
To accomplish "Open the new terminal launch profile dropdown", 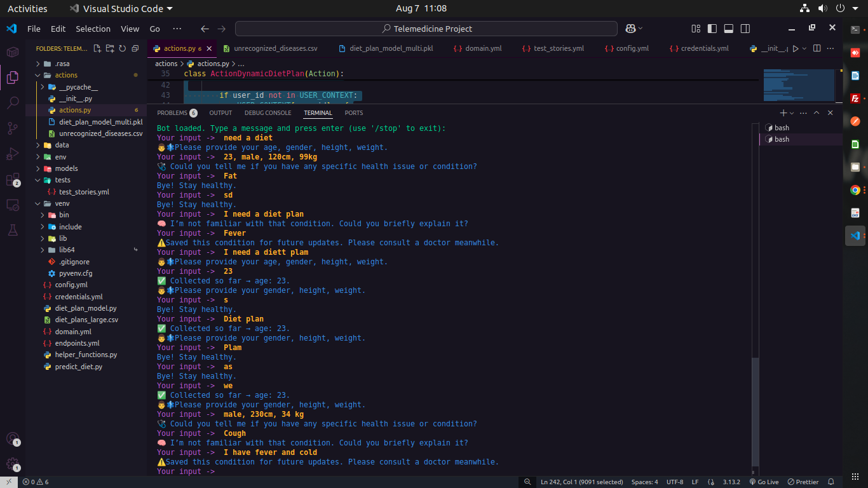I will (792, 113).
